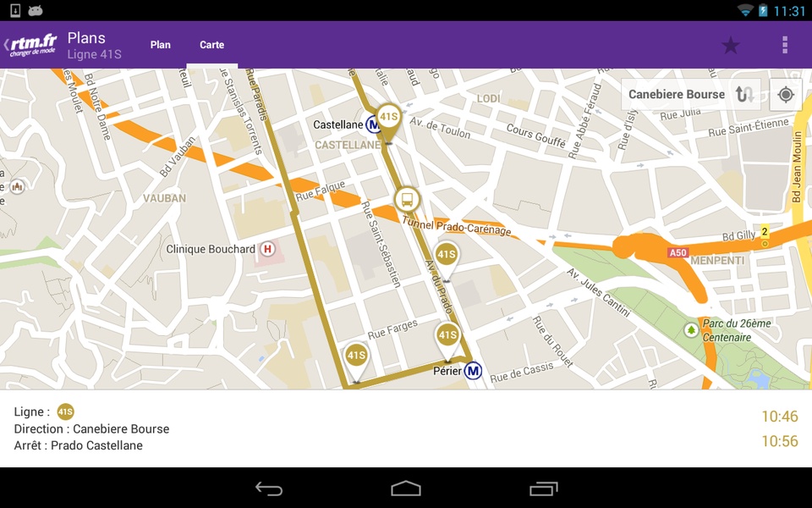This screenshot has width=812, height=508.
Task: Tap the favorite star icon
Action: 731,46
